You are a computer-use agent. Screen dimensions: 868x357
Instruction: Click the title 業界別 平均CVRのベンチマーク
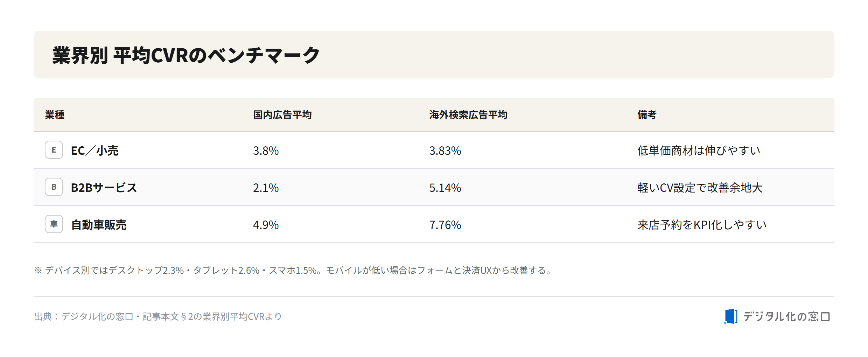point(186,55)
